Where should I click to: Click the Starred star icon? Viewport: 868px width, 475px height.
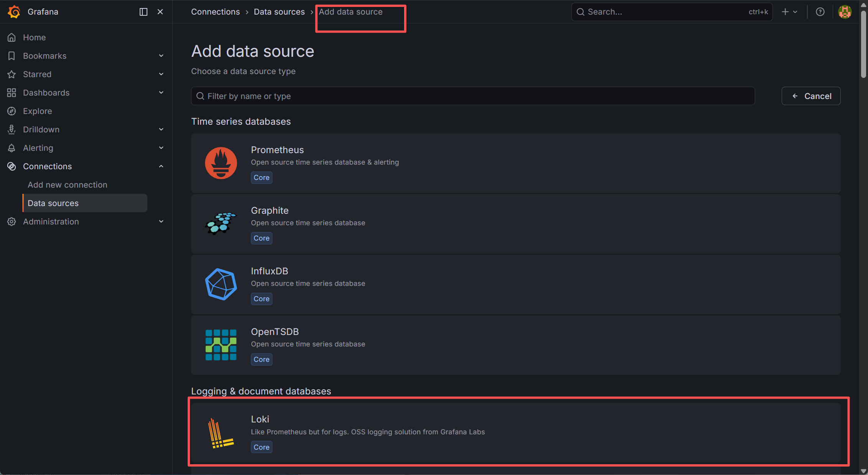tap(12, 74)
